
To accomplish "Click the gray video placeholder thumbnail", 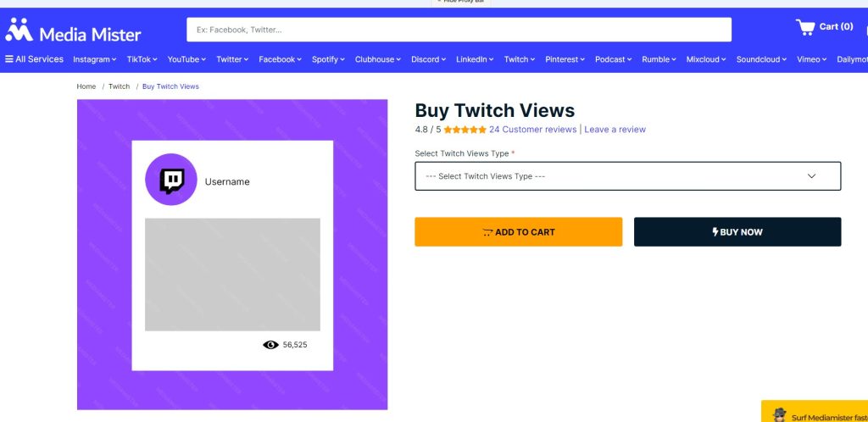I will click(232, 275).
